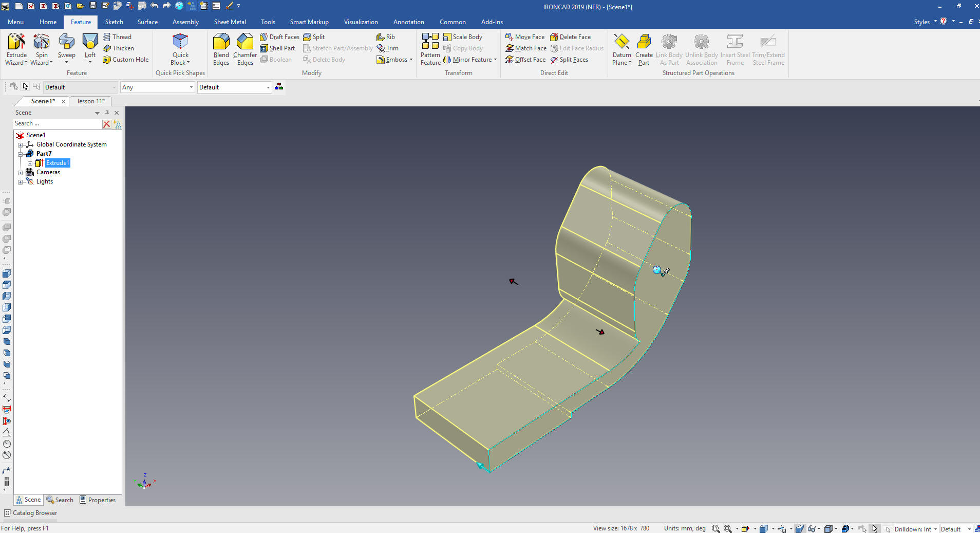Click the zoom-to-fit icon in status bar
Viewport: 980px width, 533px height.
coord(715,529)
